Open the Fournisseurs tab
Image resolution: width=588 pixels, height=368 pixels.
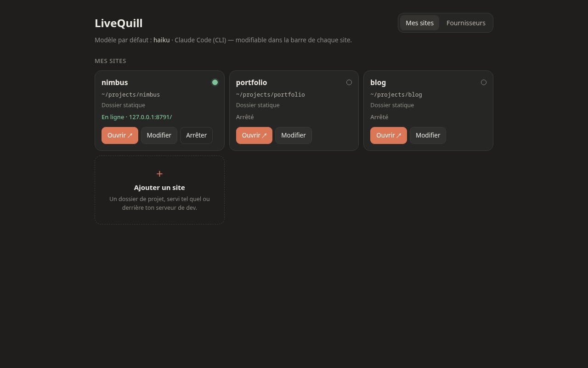(466, 23)
